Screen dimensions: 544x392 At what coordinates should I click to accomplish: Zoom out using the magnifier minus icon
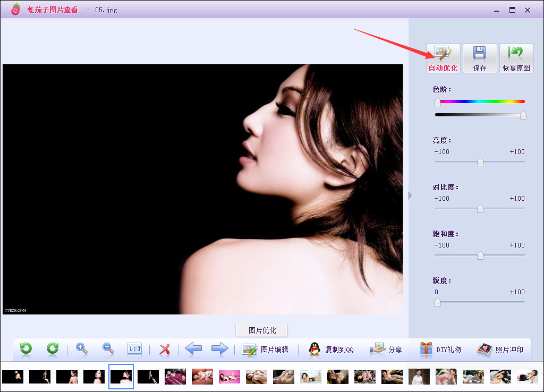point(108,348)
